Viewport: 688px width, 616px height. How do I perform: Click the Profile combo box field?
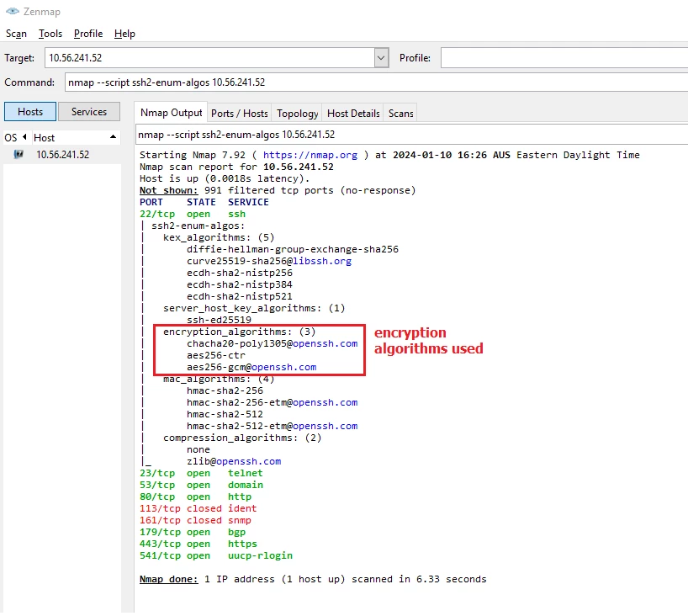point(564,58)
